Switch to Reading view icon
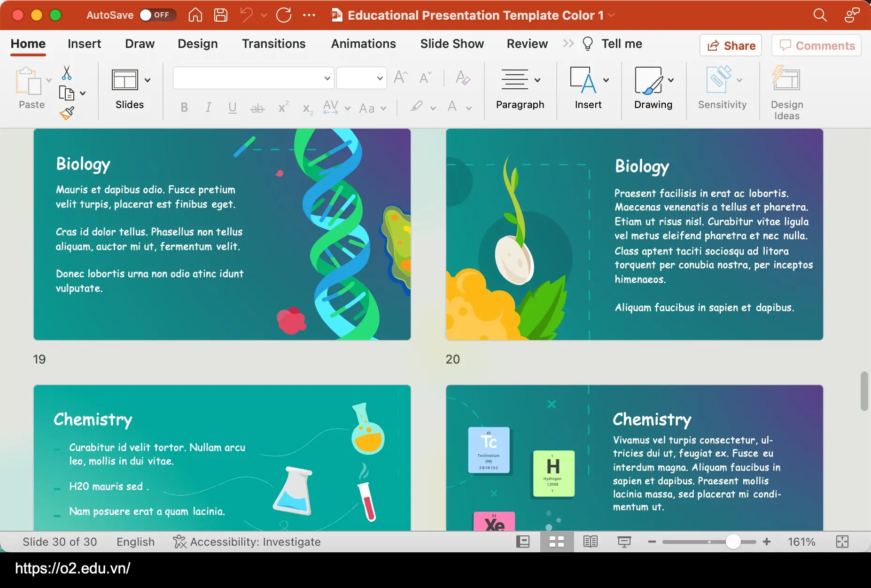Image resolution: width=871 pixels, height=588 pixels. point(591,542)
